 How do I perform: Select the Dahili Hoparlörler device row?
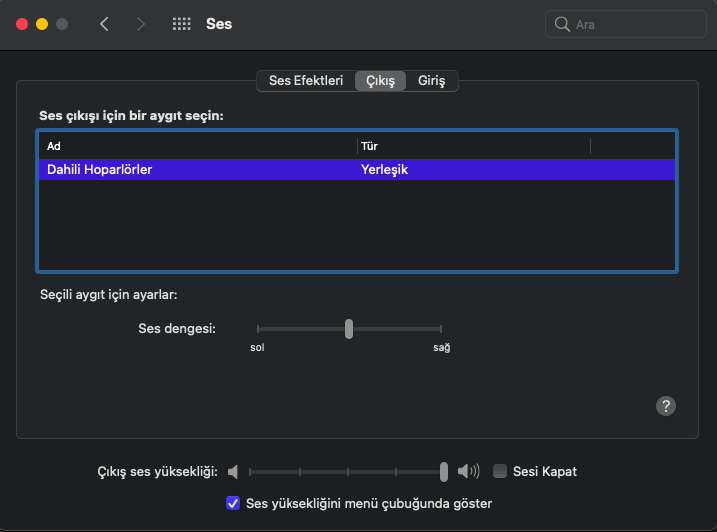coord(356,170)
